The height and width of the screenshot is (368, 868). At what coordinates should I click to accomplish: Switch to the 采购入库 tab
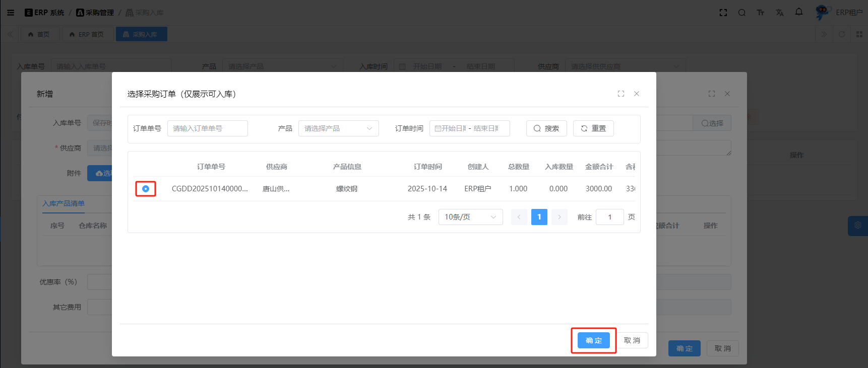point(141,34)
